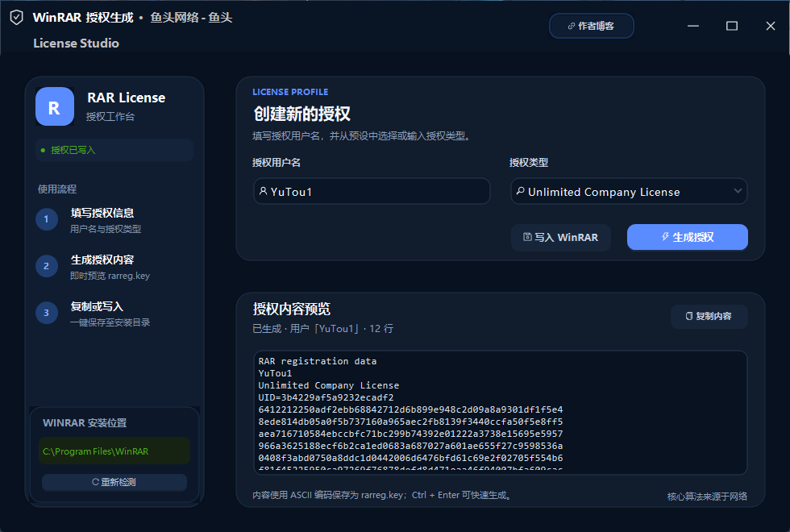This screenshot has width=790, height=532.
Task: Click the 即时预览 rarreg.key subtitle
Action: (110, 276)
